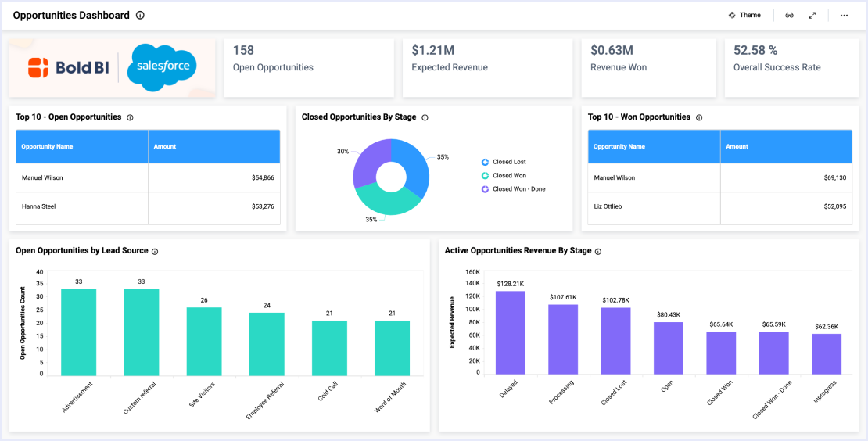This screenshot has height=441, width=868.
Task: Open the three-dots more options menu
Action: click(844, 16)
